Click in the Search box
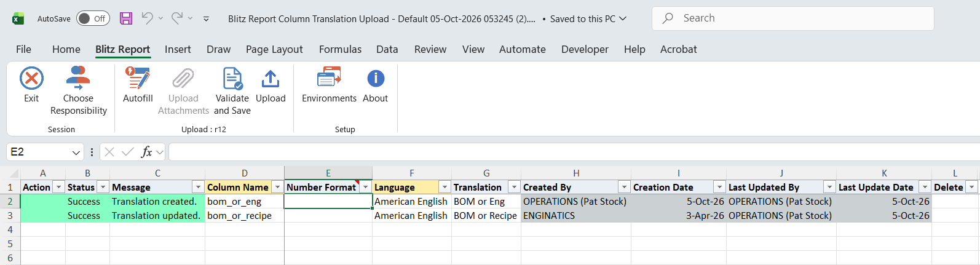The width and height of the screenshot is (980, 265). click(x=792, y=18)
